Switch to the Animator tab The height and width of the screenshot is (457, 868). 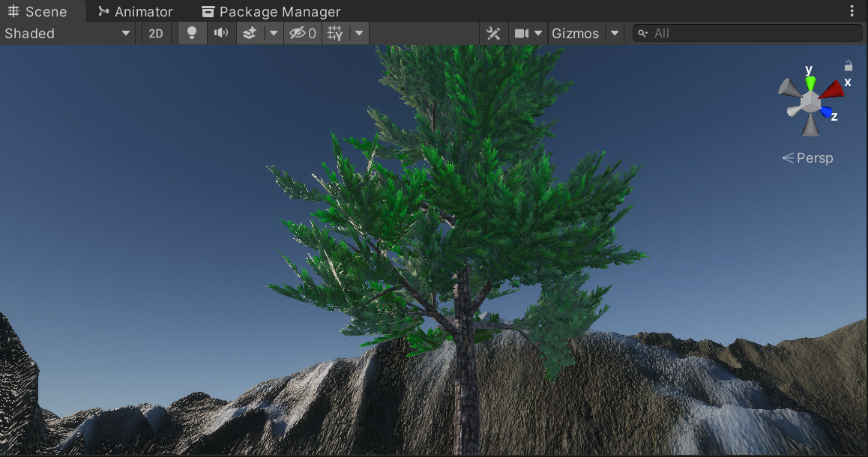pos(135,10)
